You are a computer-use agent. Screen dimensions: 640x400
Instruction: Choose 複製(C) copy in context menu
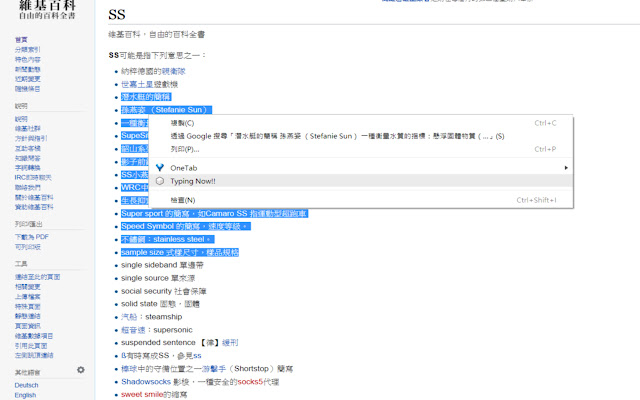coord(361,123)
